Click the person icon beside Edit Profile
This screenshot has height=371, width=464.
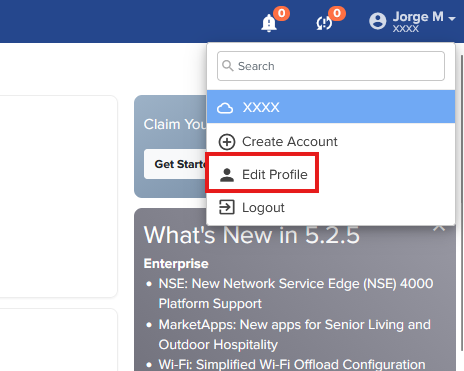(227, 175)
